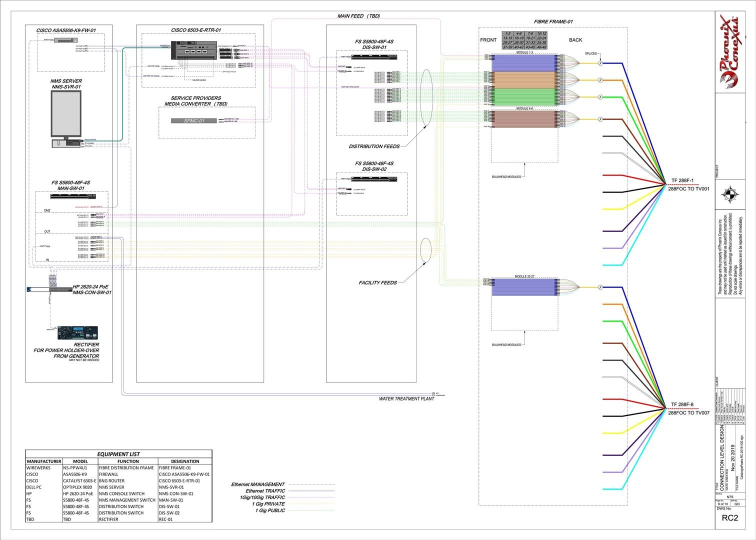
Task: Select module grid cell '46-48'
Action: click(x=541, y=47)
